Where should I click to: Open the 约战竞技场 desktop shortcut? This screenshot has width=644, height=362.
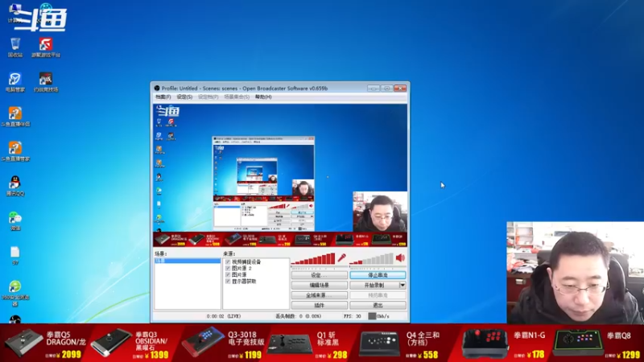(x=46, y=82)
